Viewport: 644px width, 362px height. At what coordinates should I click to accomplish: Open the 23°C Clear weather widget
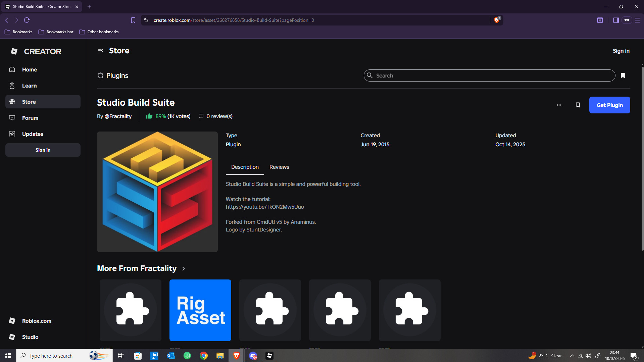[x=545, y=356]
